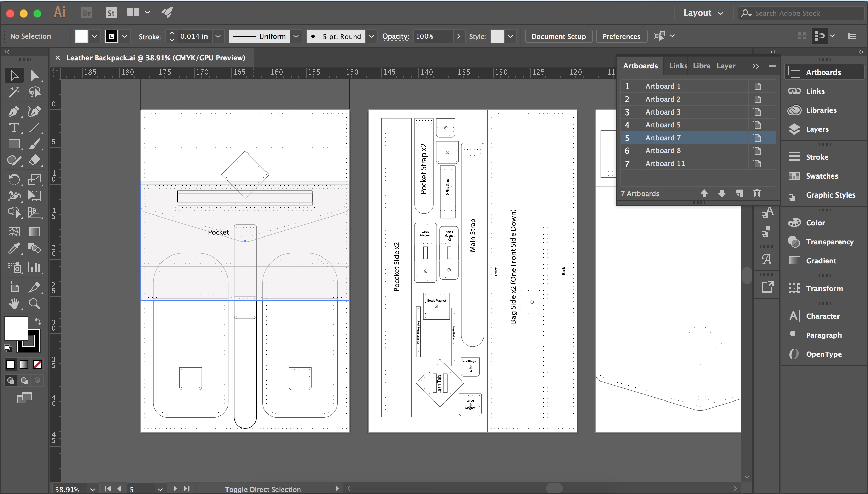Screen dimensions: 868x494
Task: Select Artboard 8 in the Artboards list
Action: (663, 151)
